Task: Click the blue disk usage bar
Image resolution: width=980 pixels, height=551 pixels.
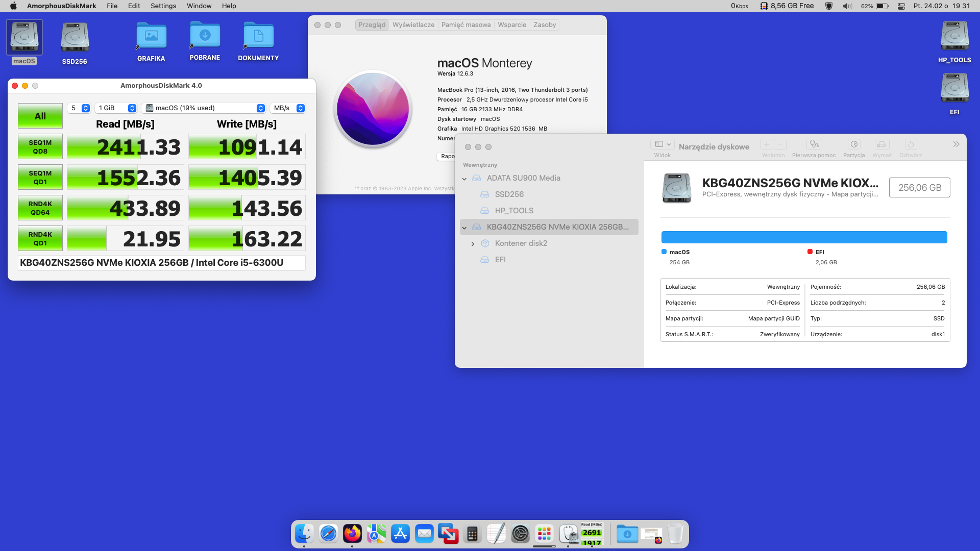Action: tap(804, 237)
